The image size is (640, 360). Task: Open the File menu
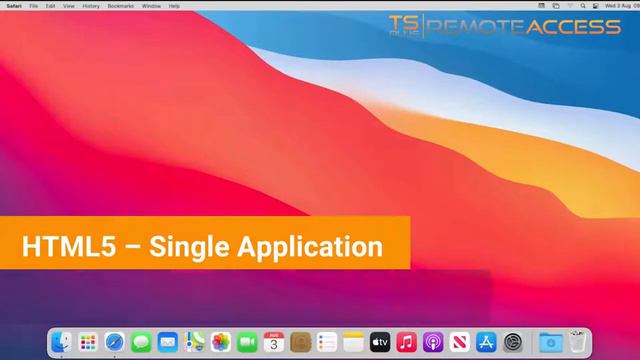click(33, 6)
